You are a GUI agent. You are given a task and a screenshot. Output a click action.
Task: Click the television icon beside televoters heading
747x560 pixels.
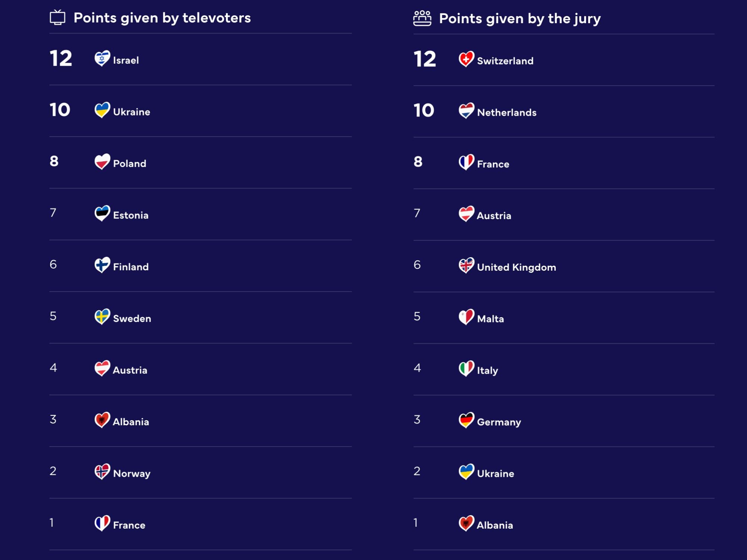(x=58, y=18)
